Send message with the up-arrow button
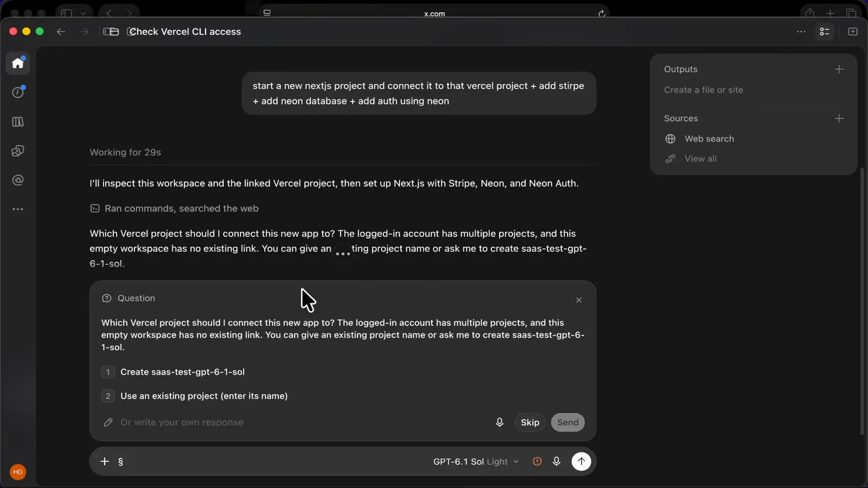 pyautogui.click(x=581, y=461)
